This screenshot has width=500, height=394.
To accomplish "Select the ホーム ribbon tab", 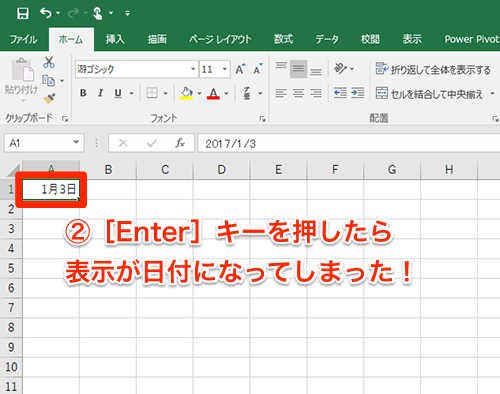I will pyautogui.click(x=71, y=40).
